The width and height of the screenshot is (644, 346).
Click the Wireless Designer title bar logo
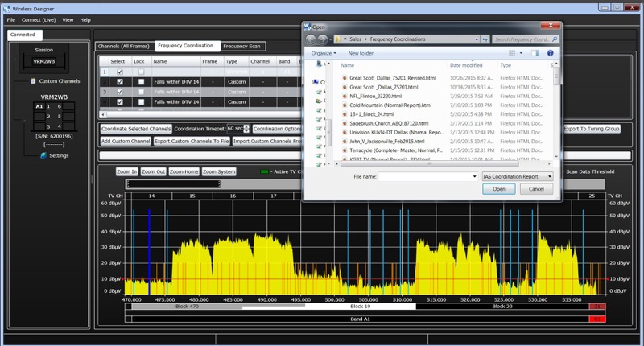click(6, 9)
